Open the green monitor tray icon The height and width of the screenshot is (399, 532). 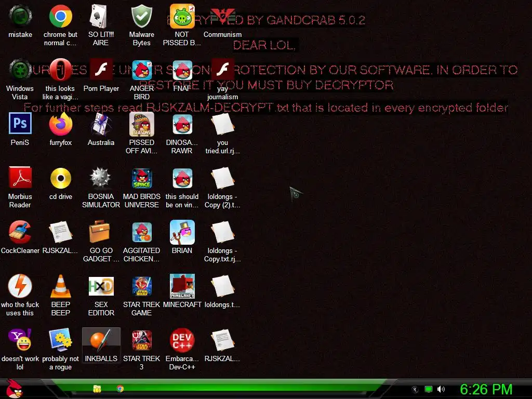(429, 390)
